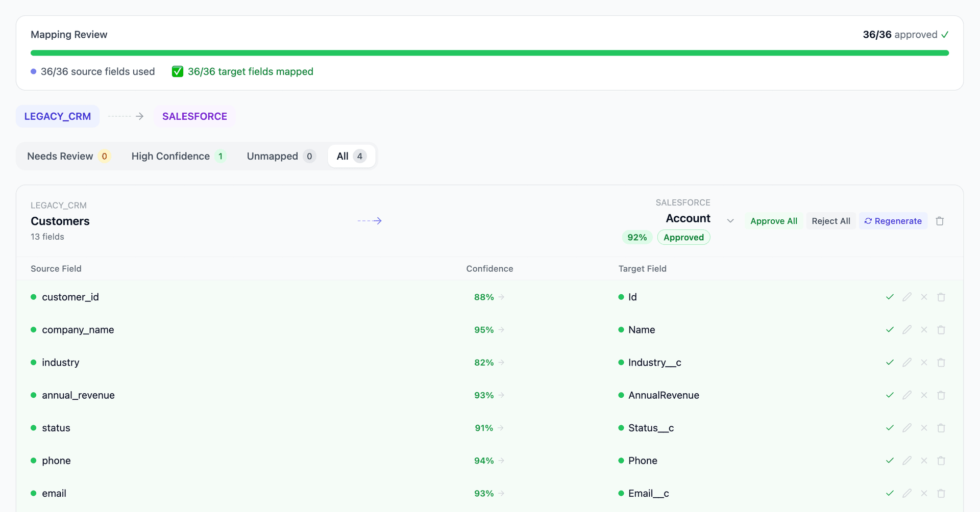This screenshot has width=980, height=512.
Task: Delete the company_name mapping via trash icon
Action: 941,330
